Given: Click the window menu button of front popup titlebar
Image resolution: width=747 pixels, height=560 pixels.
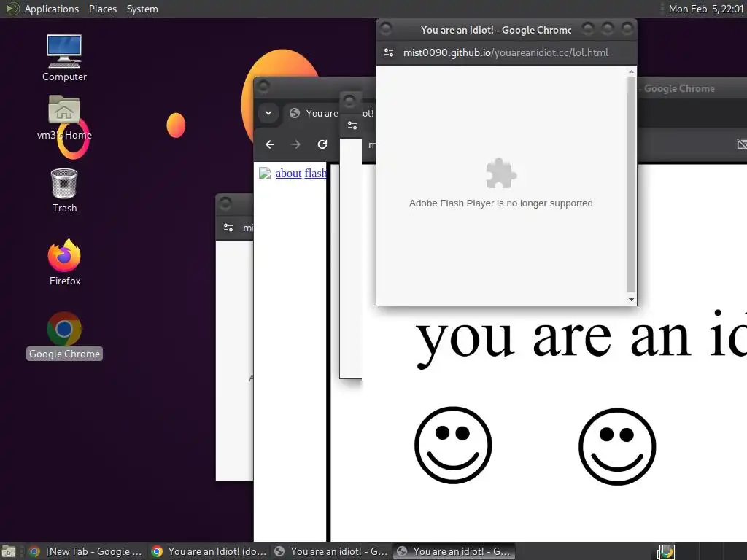Looking at the screenshot, I should tap(386, 29).
